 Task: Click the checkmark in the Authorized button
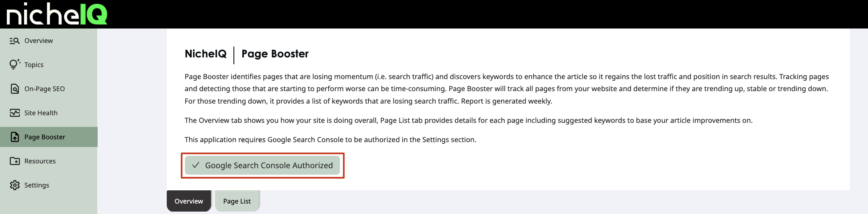pos(196,165)
